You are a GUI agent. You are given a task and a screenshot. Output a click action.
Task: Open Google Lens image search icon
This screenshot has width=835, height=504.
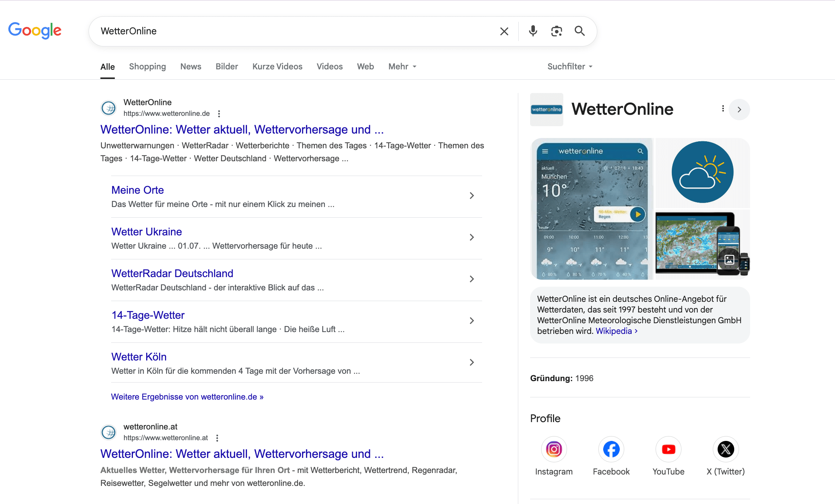tap(556, 31)
